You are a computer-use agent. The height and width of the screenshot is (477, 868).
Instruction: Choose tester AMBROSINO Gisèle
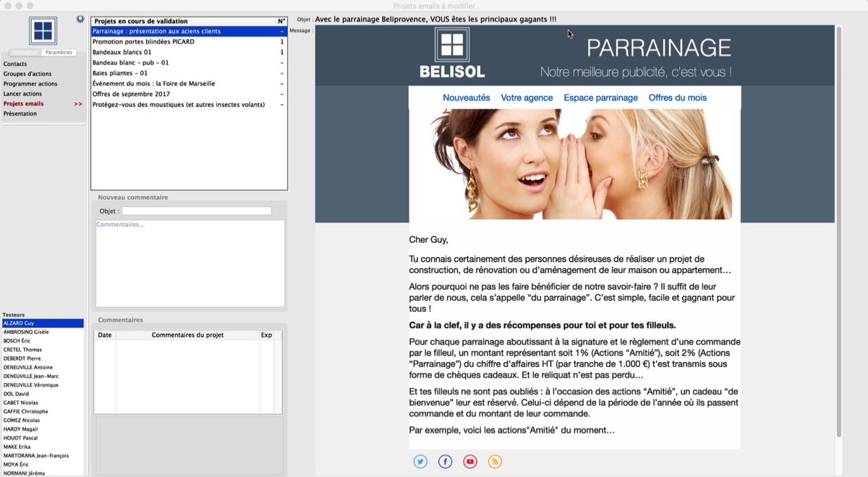point(26,332)
